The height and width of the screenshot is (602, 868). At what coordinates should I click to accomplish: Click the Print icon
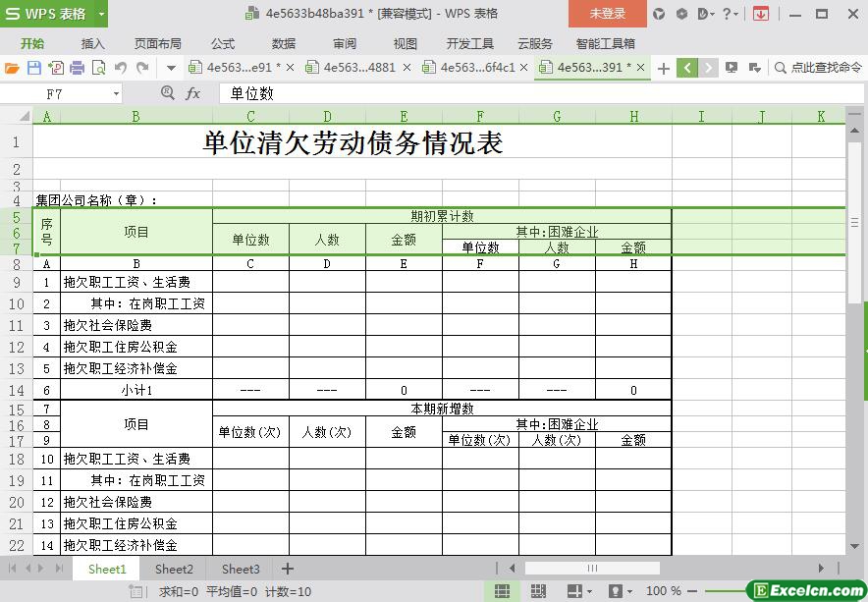(x=77, y=68)
